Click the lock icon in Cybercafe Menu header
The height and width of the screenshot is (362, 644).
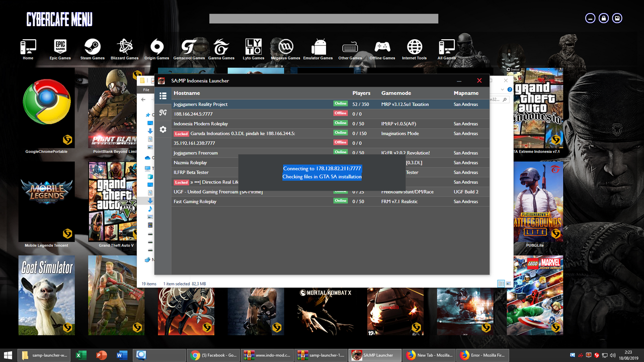pos(604,18)
